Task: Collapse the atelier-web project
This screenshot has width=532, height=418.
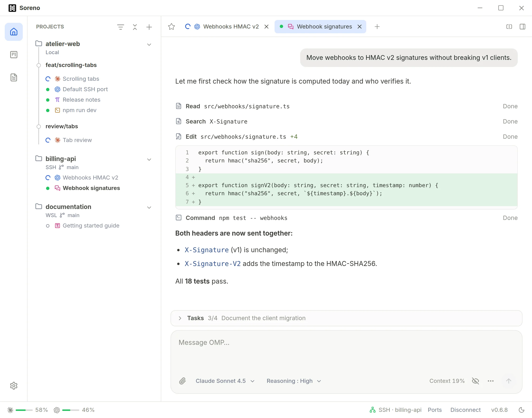Action: coord(149,45)
